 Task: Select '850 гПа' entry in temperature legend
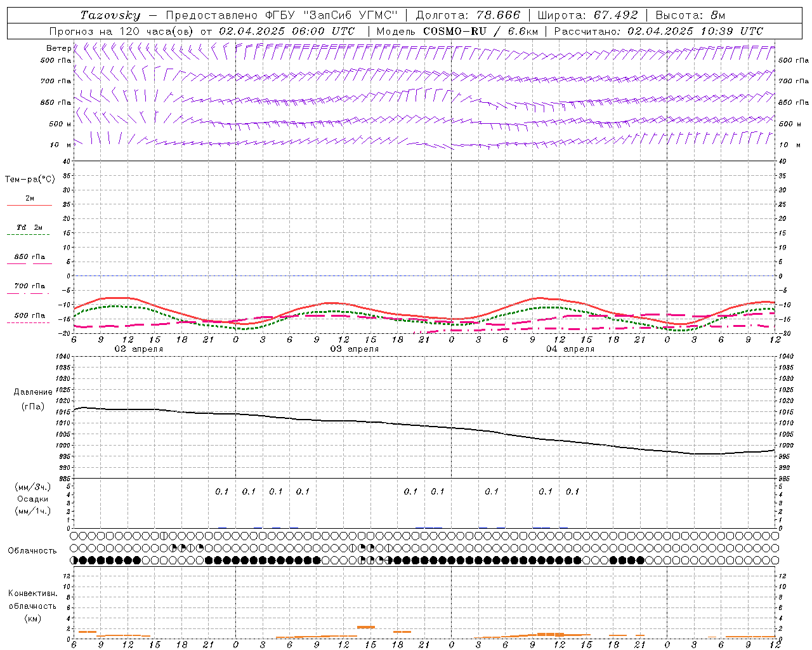coord(30,257)
